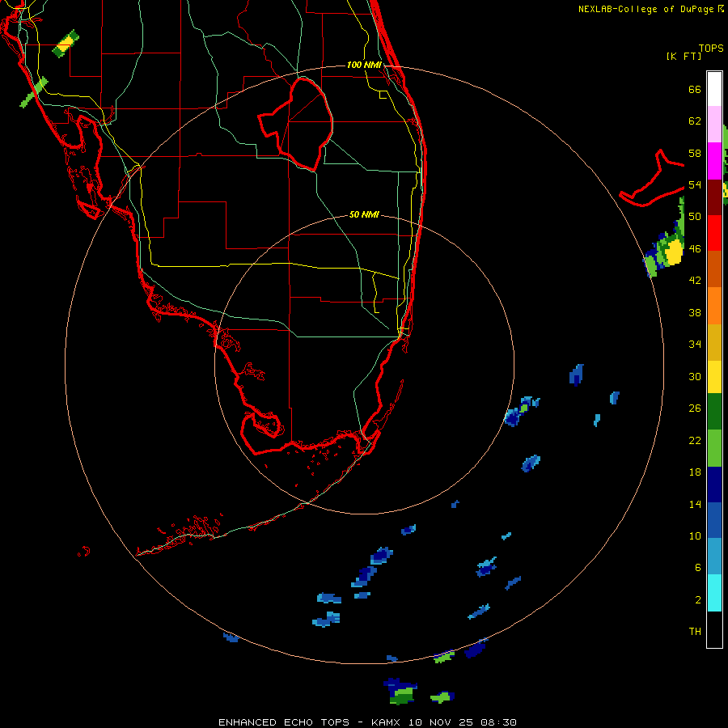Click Lake Okeechobee outline on the map
Image resolution: width=728 pixels, height=728 pixels.
click(297, 123)
